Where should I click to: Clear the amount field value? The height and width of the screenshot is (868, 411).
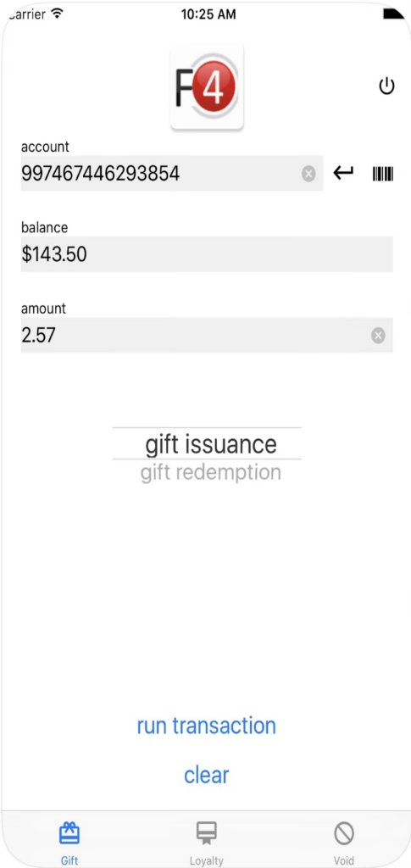(x=378, y=336)
